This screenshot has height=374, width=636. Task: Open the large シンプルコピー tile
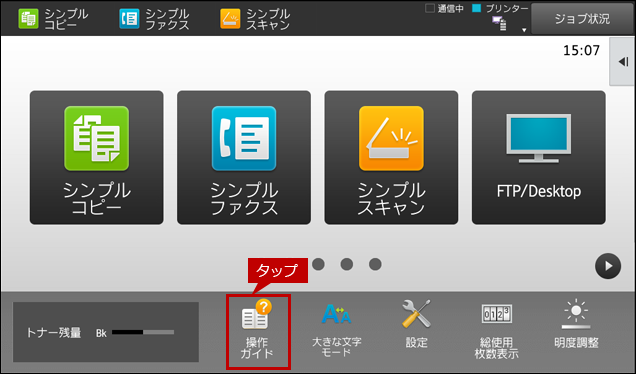coord(97,157)
